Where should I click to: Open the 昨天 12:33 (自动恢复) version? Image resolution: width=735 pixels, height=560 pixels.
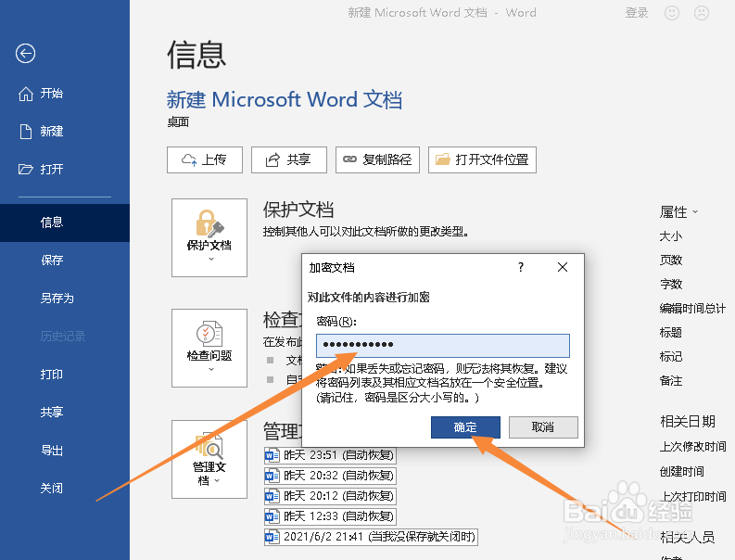pyautogui.click(x=330, y=516)
